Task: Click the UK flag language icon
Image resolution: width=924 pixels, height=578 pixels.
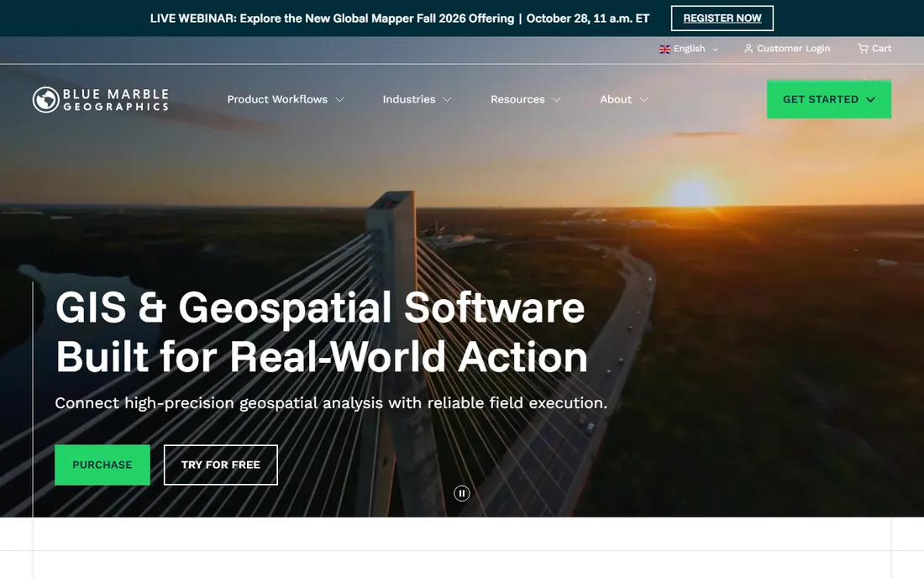Action: coord(664,49)
